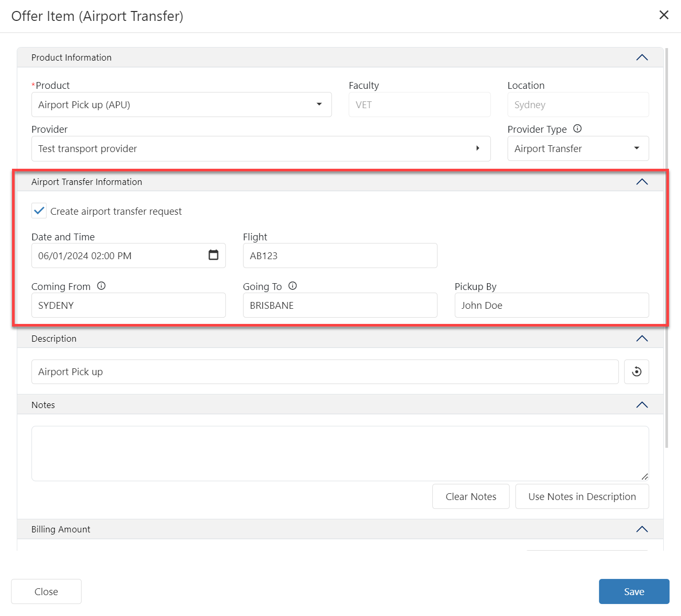Click the info icon beside Coming From
The height and width of the screenshot is (616, 681).
pos(101,286)
